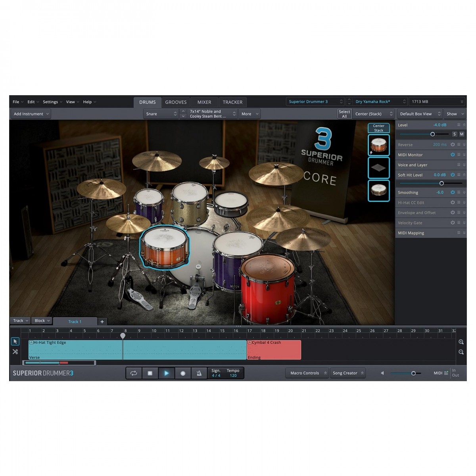Toggle the MIDI Monitor power button
Screen dimensions: 476x476
coord(453,155)
